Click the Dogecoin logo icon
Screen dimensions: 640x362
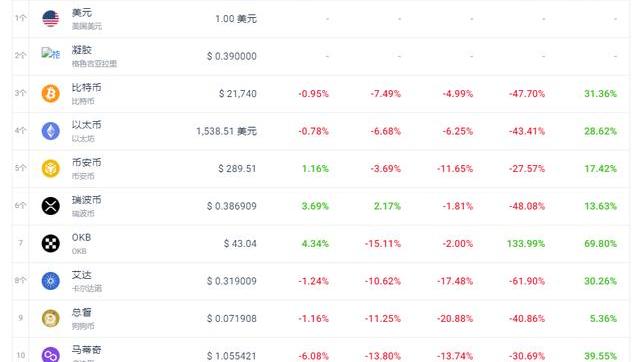51,319
